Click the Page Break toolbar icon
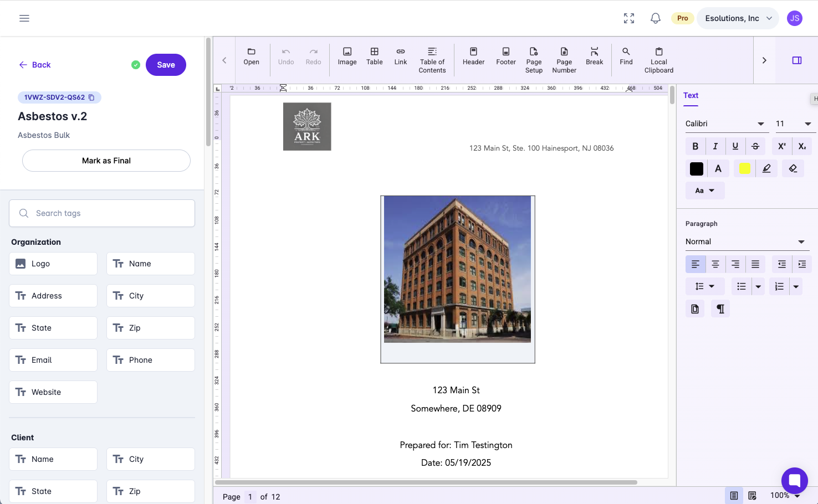The image size is (818, 504). 594,56
